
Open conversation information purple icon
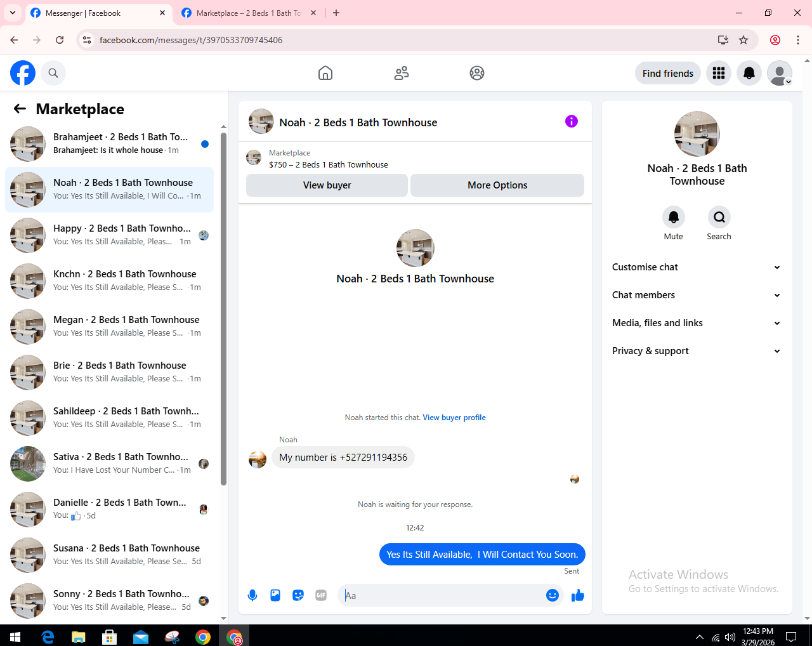tap(572, 121)
